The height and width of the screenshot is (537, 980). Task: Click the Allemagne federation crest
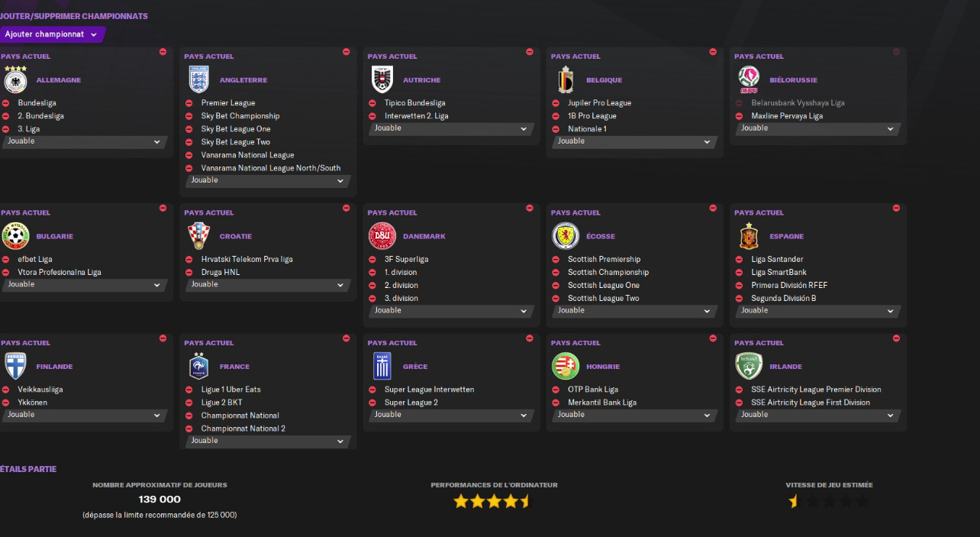point(15,80)
